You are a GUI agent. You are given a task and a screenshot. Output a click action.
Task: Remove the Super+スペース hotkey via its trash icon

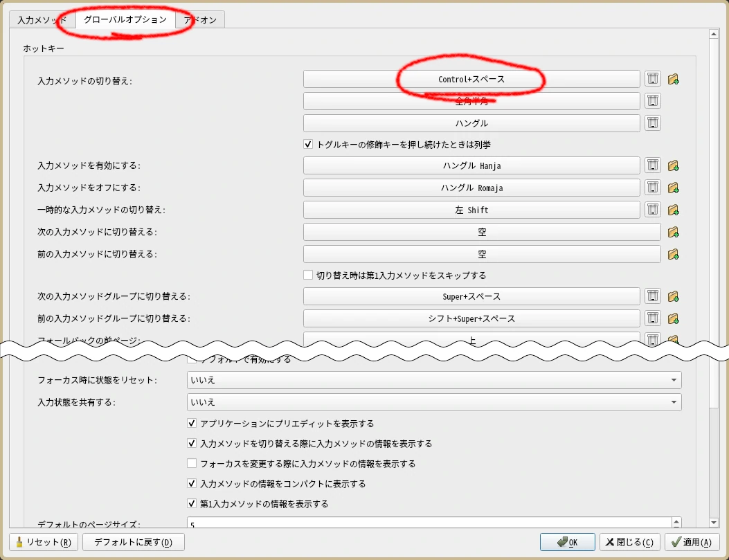pos(652,296)
